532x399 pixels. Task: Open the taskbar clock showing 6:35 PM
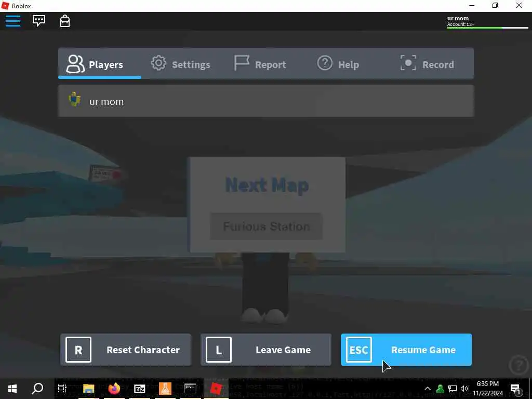[x=488, y=389]
